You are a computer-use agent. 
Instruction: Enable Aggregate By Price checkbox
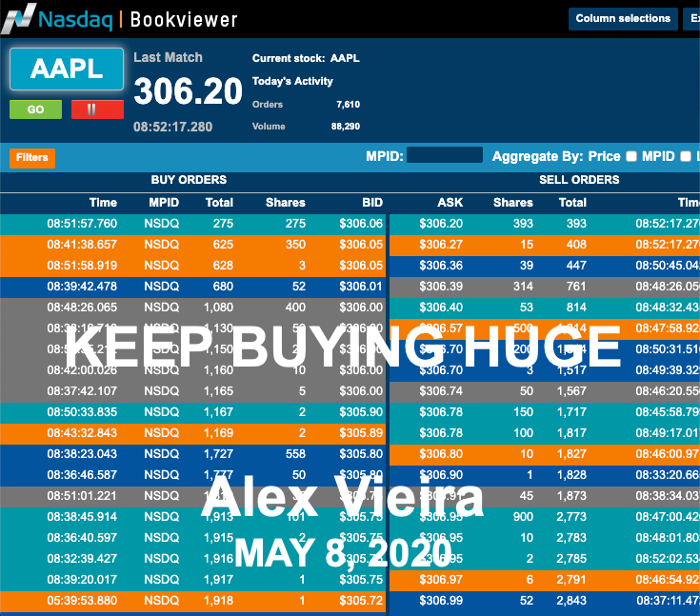[x=631, y=156]
